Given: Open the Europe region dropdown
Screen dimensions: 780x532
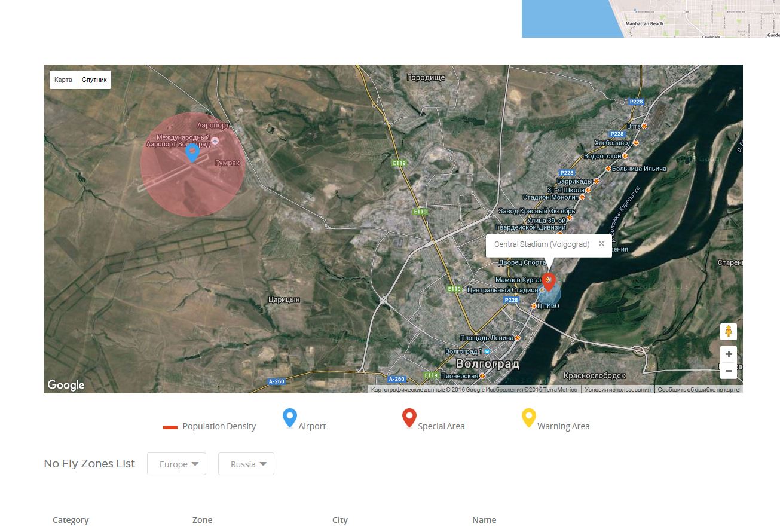Looking at the screenshot, I should (x=176, y=464).
